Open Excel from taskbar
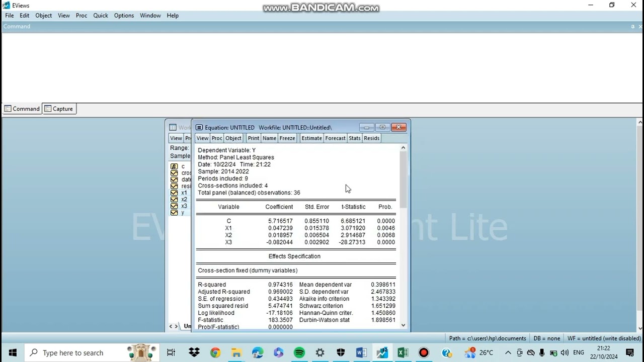Viewport: 644px width, 362px height. click(x=403, y=352)
